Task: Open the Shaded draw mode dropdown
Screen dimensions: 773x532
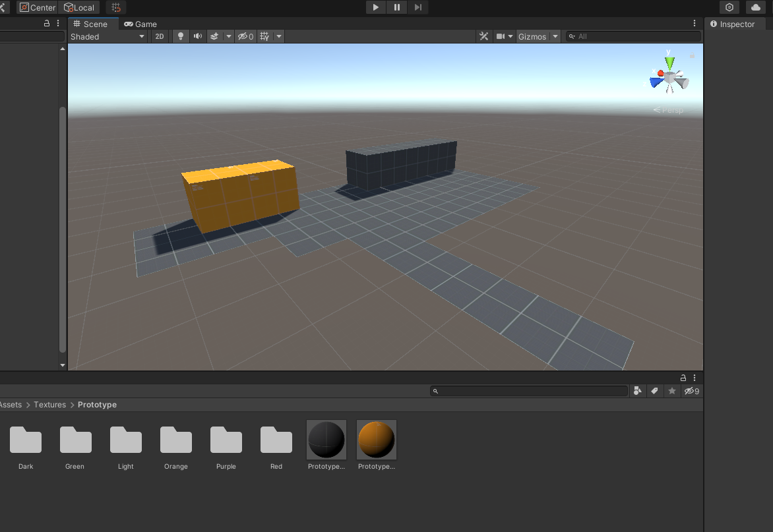Action: click(x=108, y=36)
